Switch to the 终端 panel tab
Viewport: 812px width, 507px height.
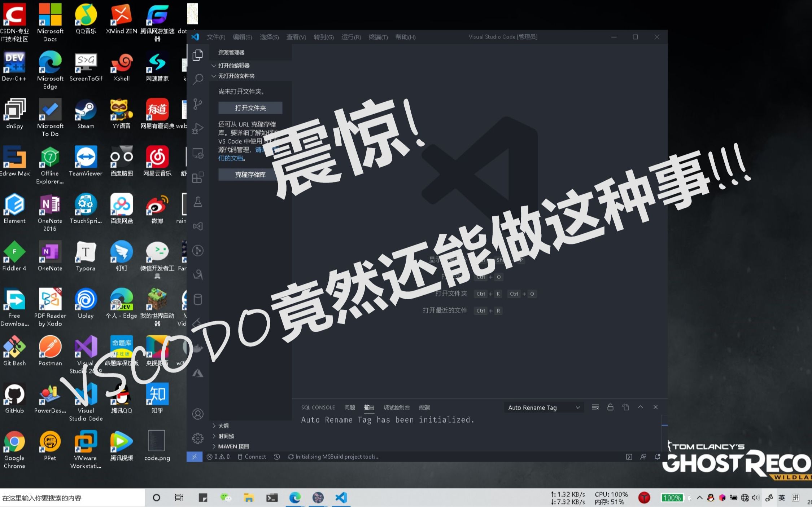424,407
